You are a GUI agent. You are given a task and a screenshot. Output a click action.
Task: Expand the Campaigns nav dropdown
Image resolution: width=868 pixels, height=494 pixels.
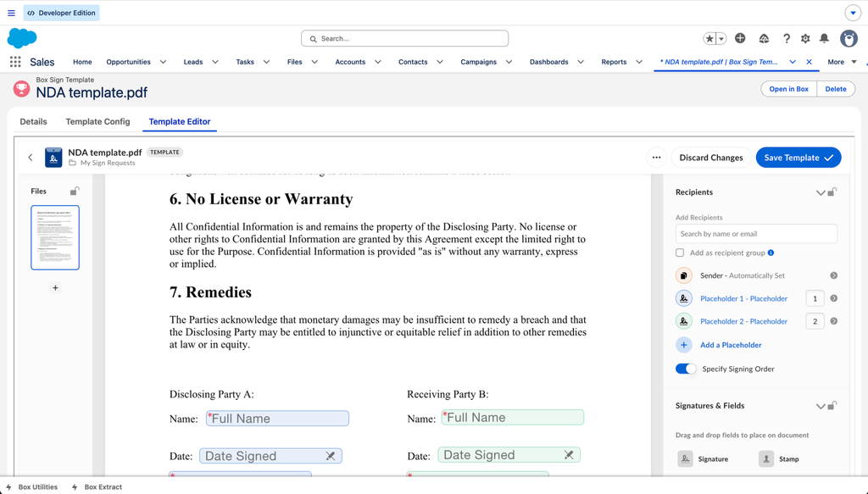[x=509, y=62]
